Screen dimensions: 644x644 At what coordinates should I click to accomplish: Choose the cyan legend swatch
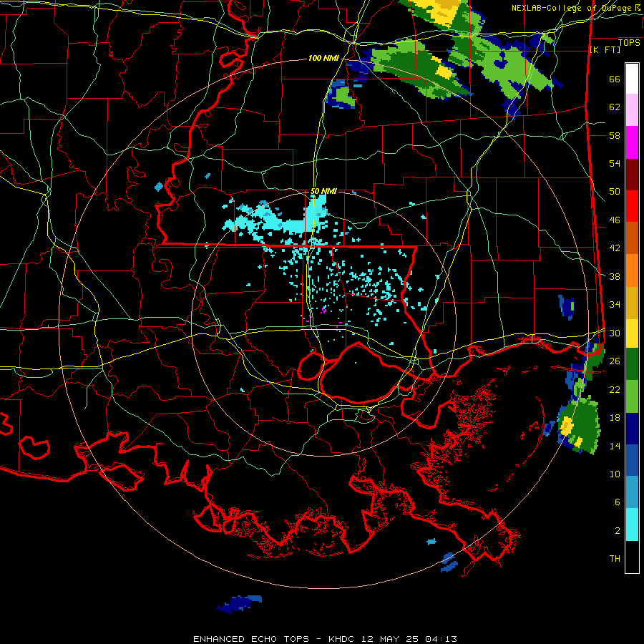632,525
